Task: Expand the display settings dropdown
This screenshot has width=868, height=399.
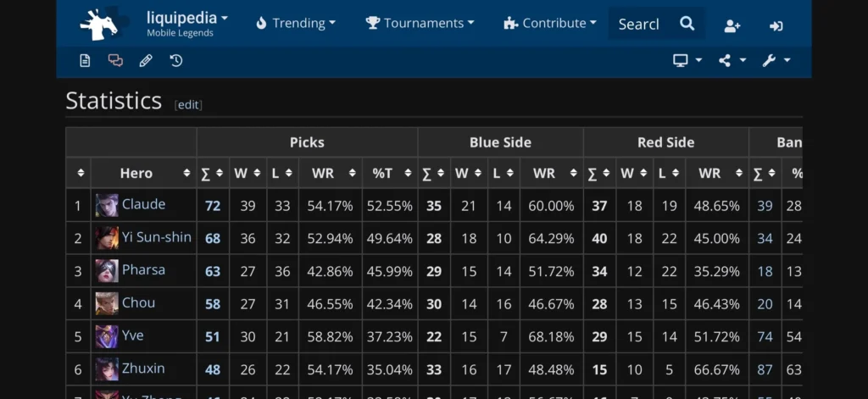Action: point(687,60)
